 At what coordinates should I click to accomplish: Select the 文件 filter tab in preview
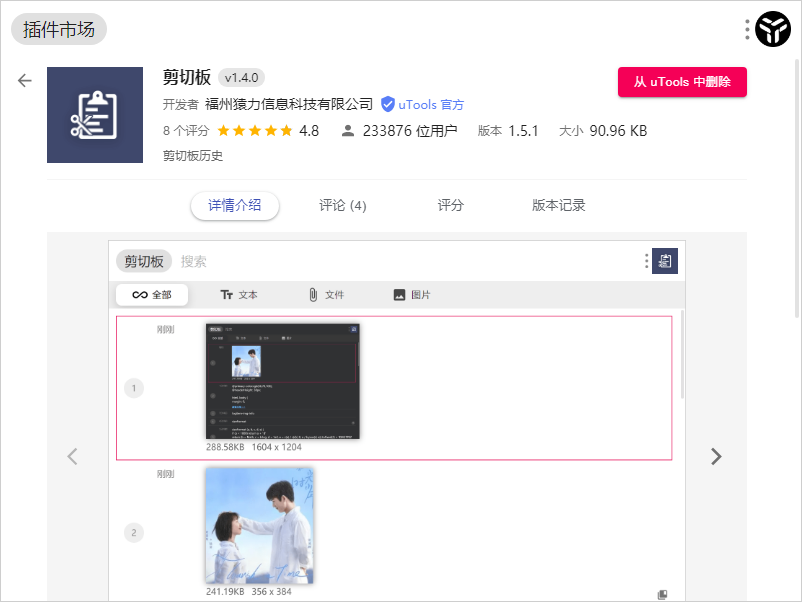(326, 295)
